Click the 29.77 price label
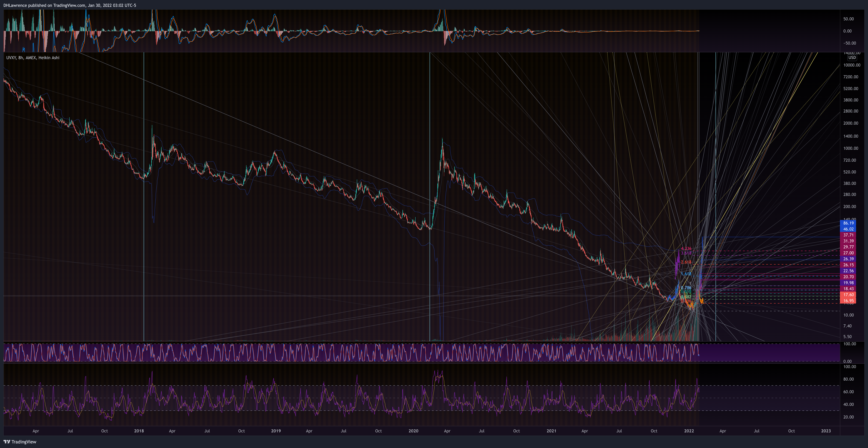The width and height of the screenshot is (868, 448). point(849,247)
